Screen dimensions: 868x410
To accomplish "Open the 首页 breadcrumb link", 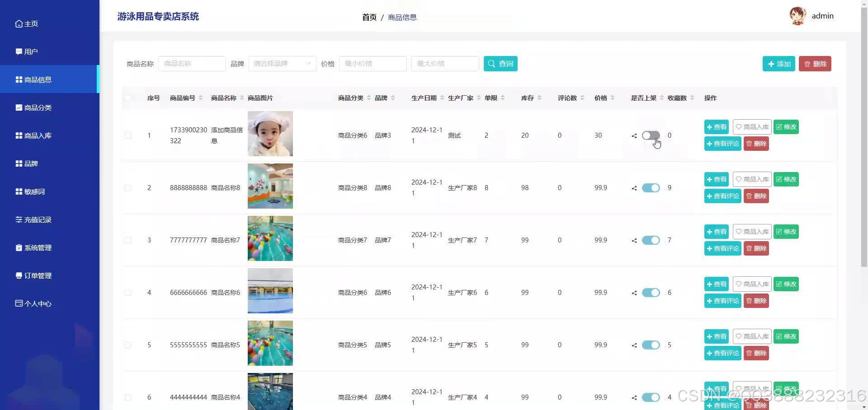I will [x=369, y=17].
